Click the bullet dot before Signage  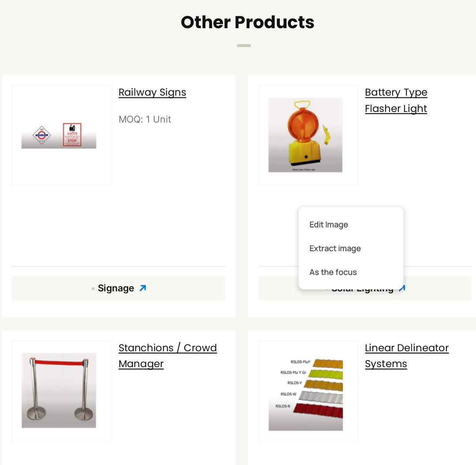coord(93,289)
